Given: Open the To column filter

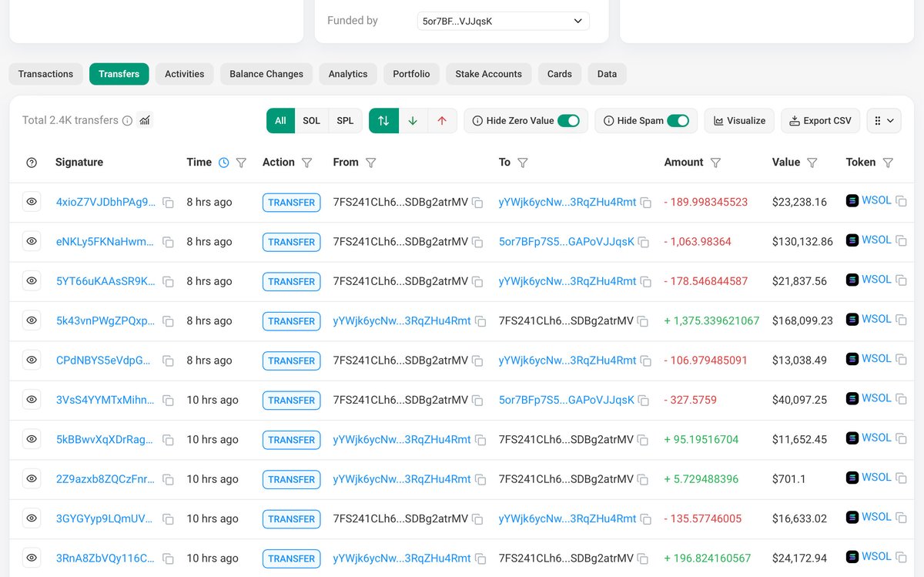Looking at the screenshot, I should click(523, 163).
